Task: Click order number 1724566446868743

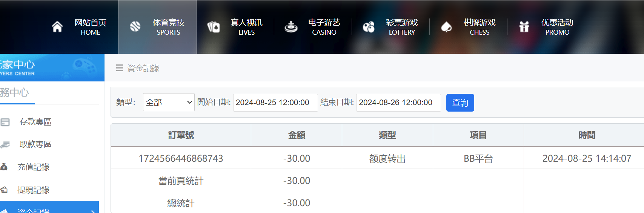Action: point(181,158)
